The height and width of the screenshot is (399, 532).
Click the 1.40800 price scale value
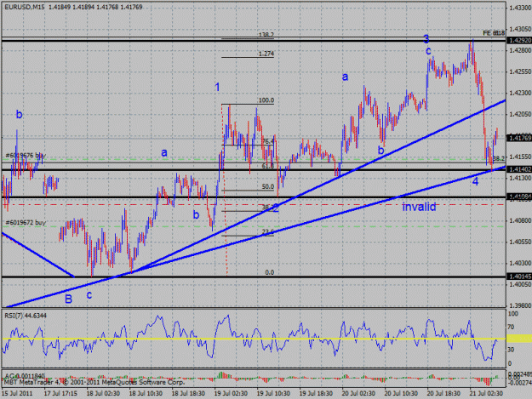click(520, 220)
